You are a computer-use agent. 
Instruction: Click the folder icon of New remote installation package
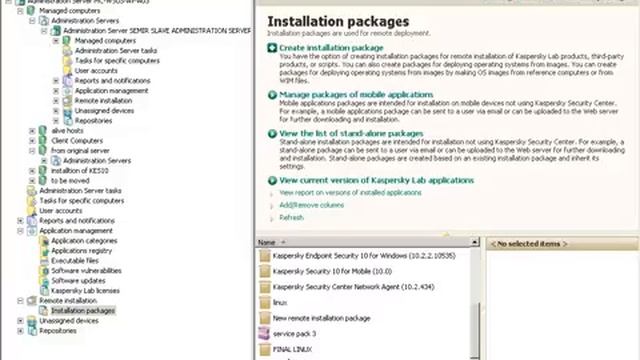tap(265, 318)
